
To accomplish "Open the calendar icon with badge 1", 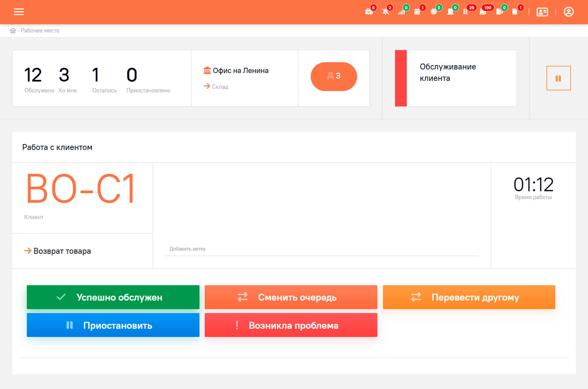I will pyautogui.click(x=417, y=12).
